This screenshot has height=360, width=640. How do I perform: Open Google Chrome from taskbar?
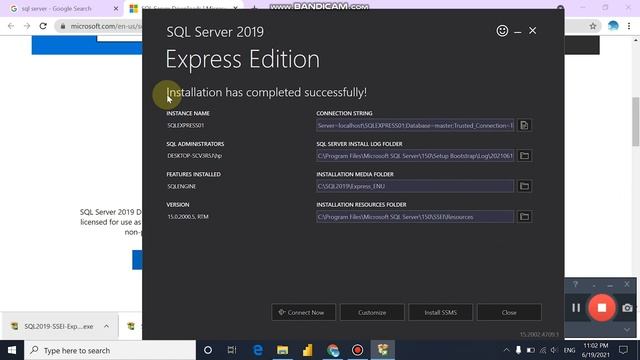point(333,350)
